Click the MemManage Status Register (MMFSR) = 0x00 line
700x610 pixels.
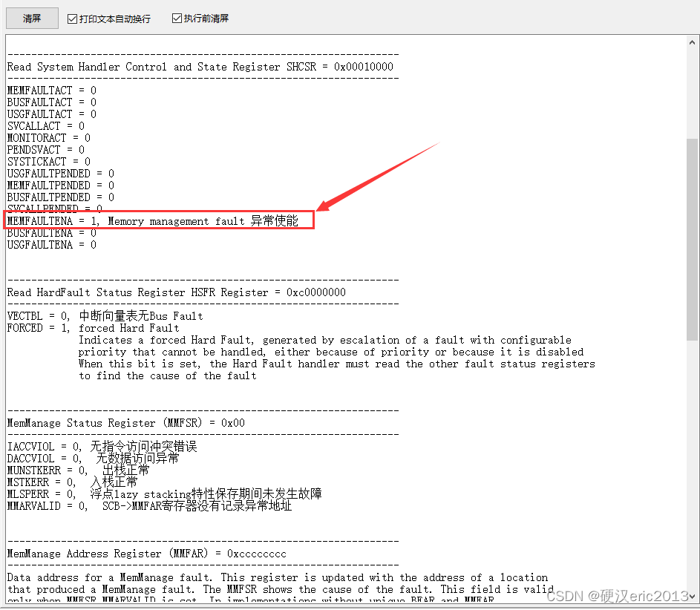click(x=126, y=423)
